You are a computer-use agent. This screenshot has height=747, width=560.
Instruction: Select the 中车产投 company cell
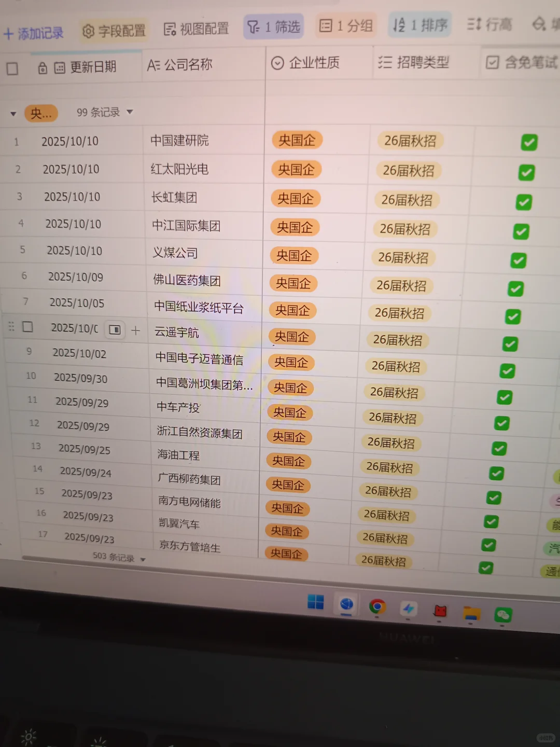[x=205, y=408]
